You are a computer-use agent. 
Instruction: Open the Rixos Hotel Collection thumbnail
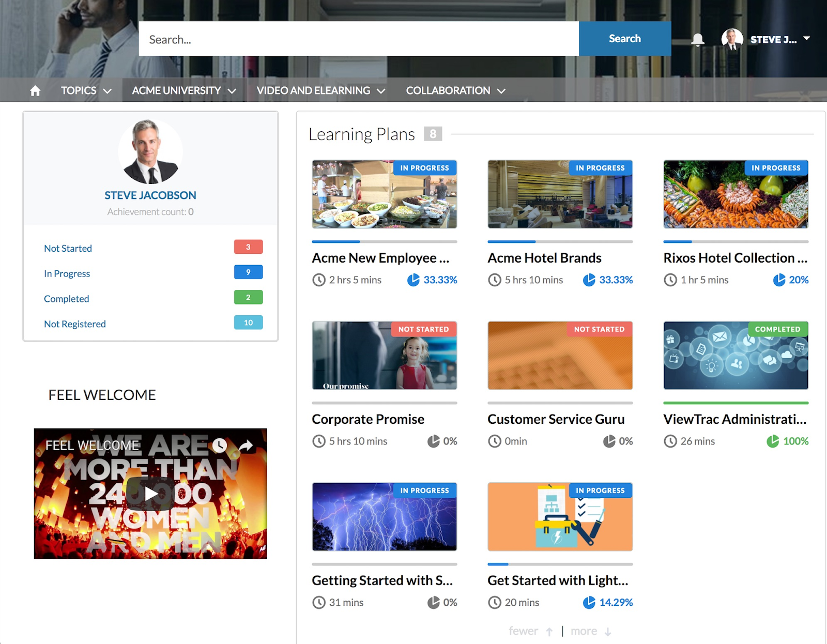[736, 194]
